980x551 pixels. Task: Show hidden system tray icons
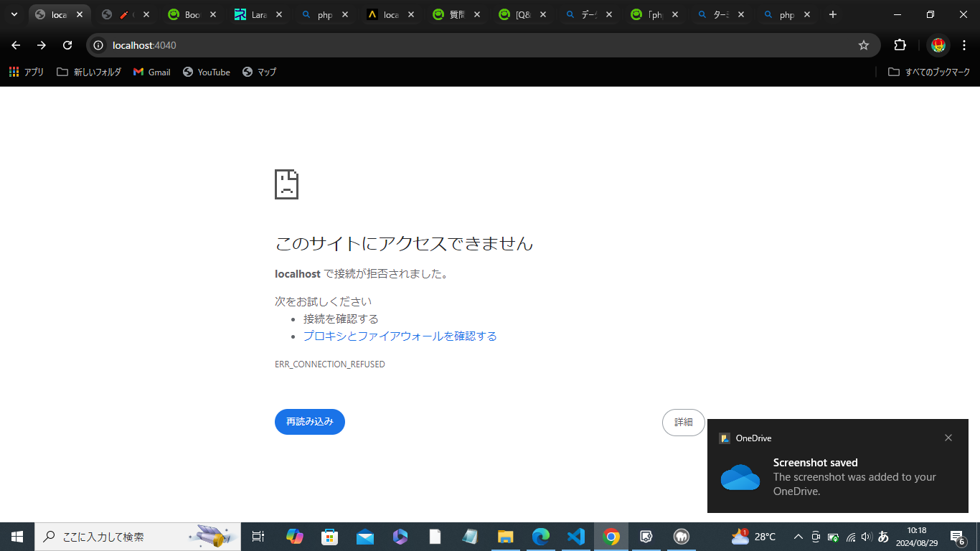click(x=798, y=537)
